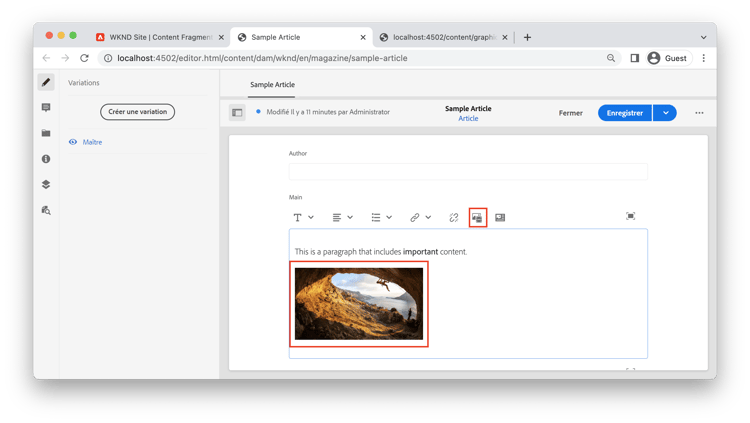Click the browser back arrow
Screen dimensions: 750x423
(x=46, y=58)
